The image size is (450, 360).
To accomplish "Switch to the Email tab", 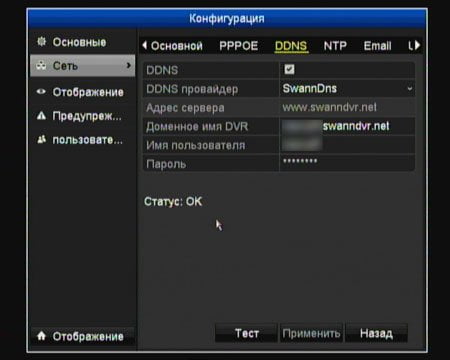I will click(x=377, y=46).
